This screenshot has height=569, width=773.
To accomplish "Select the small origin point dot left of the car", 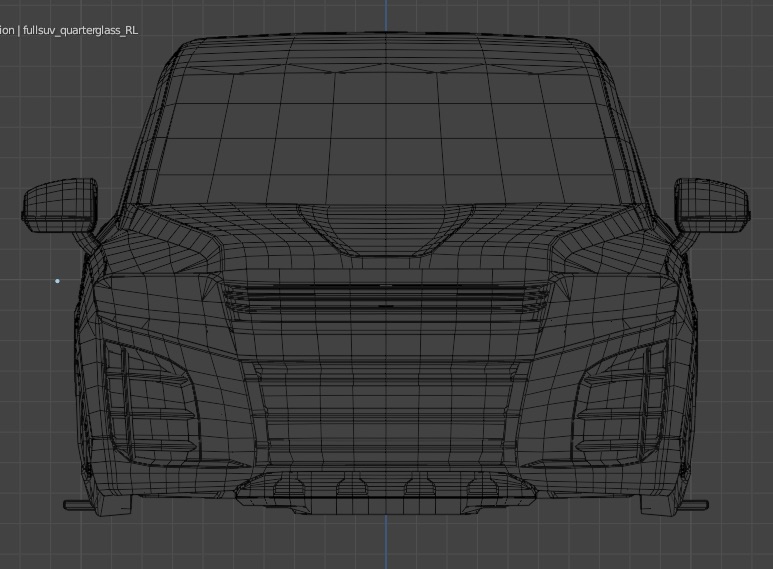I will (57, 281).
